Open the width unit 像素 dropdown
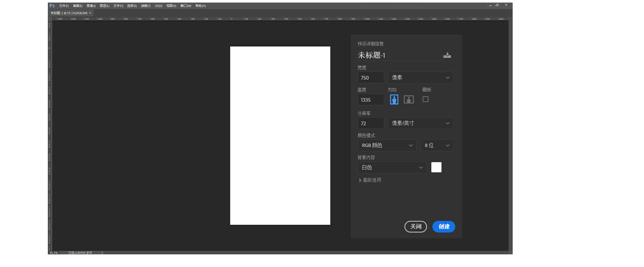 pos(420,78)
